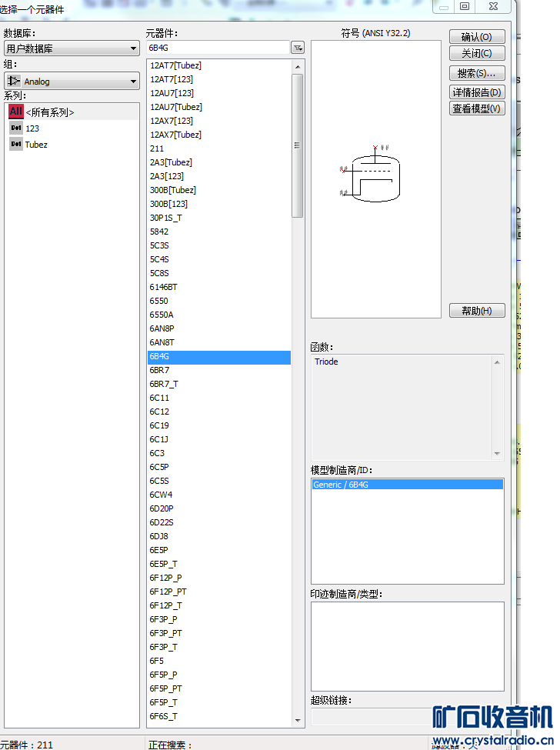This screenshot has height=750, width=560.
Task: Click the icon next to series 123
Action: pos(16,128)
